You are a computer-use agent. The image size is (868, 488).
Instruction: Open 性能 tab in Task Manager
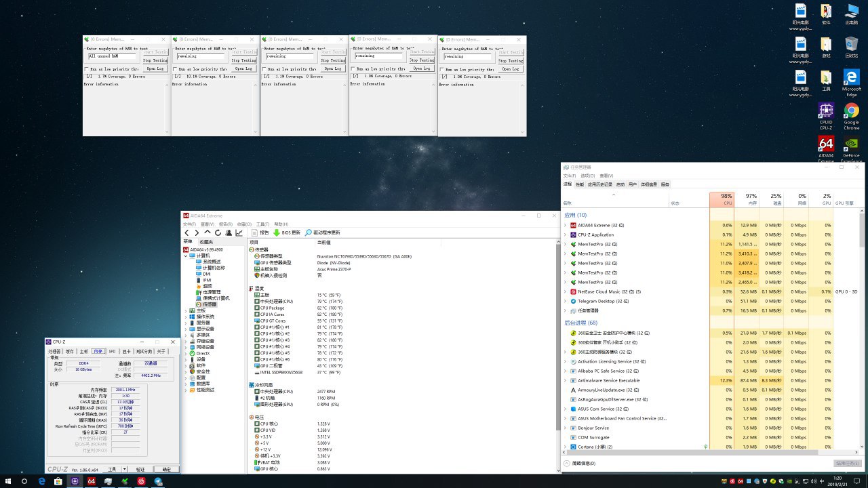tap(579, 184)
